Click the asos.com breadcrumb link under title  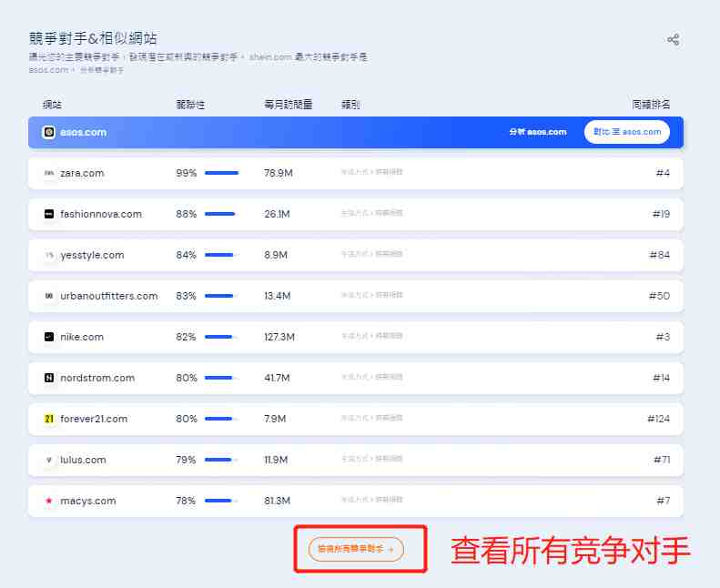[x=48, y=70]
